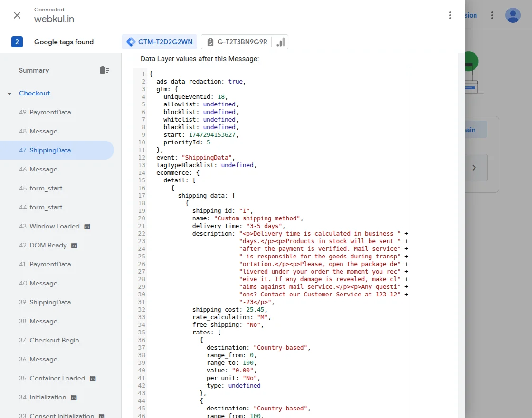Select event 45 form_start

[x=46, y=188]
